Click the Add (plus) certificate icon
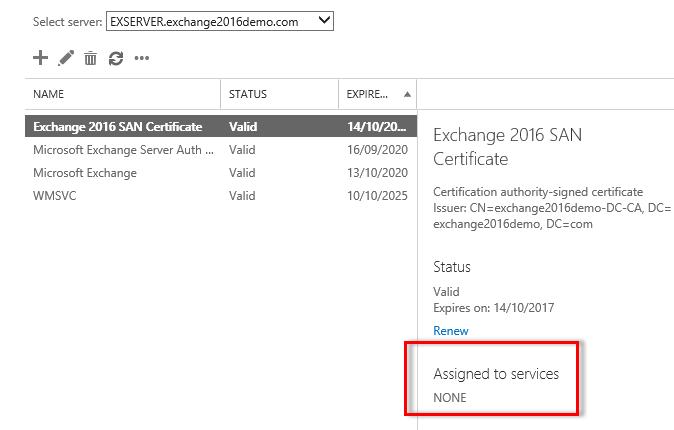 pyautogui.click(x=40, y=58)
